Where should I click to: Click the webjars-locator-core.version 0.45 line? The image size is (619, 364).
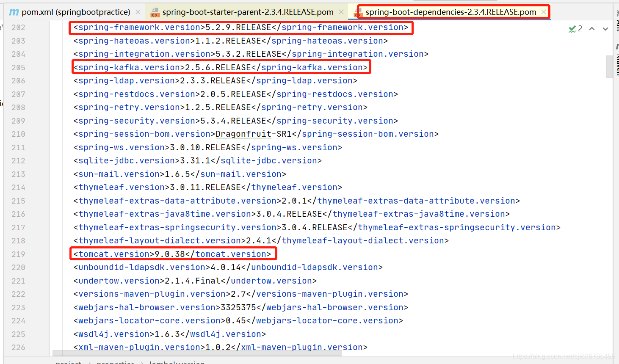click(x=238, y=321)
